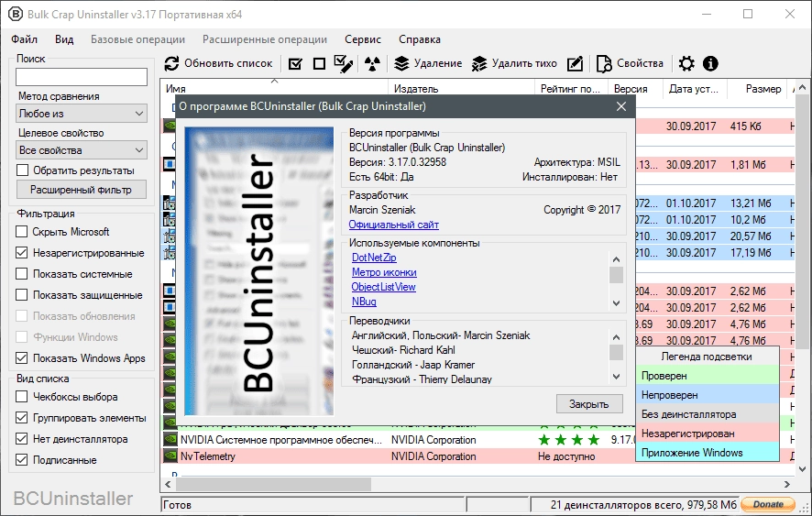Open the Вид menu

(x=64, y=39)
